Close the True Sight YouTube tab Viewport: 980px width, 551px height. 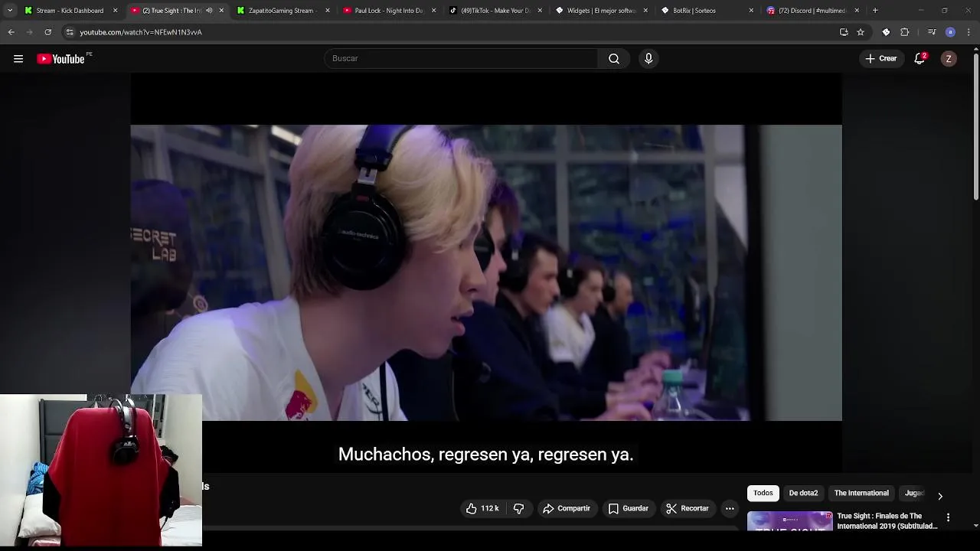[221, 11]
